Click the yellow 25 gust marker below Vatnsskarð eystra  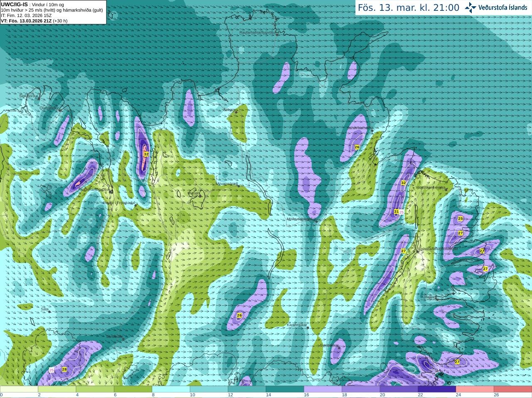point(460,219)
